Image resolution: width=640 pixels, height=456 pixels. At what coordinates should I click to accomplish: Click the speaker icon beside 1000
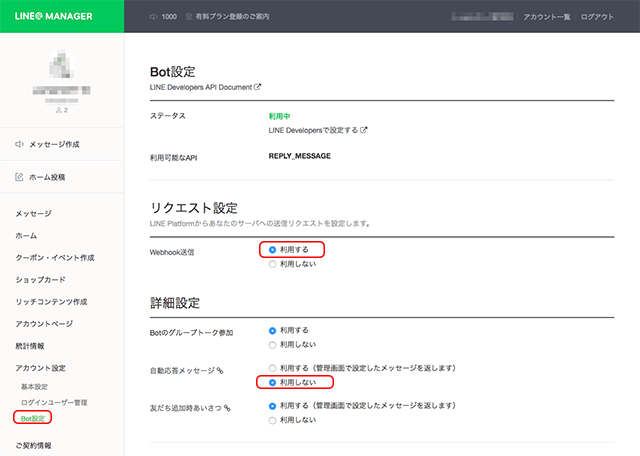tap(153, 17)
